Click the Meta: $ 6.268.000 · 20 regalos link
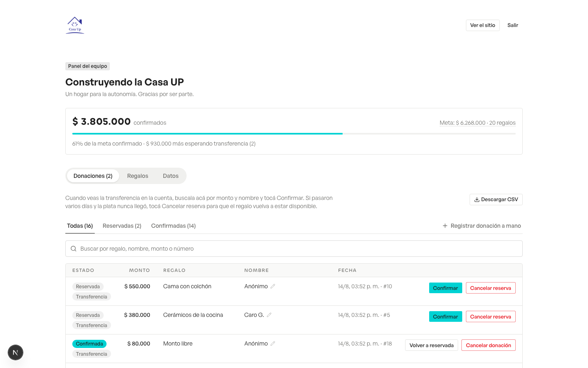588x368 pixels. (478, 123)
